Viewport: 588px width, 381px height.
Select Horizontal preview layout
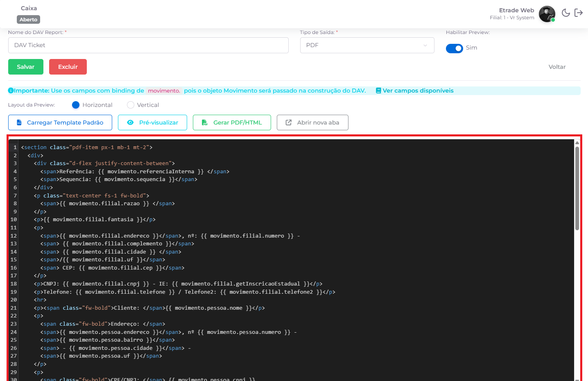click(76, 105)
